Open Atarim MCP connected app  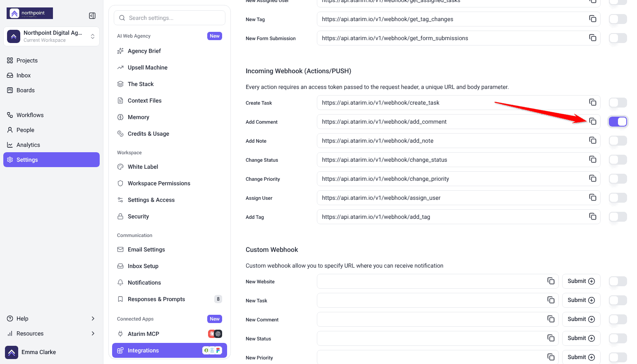tap(170, 334)
